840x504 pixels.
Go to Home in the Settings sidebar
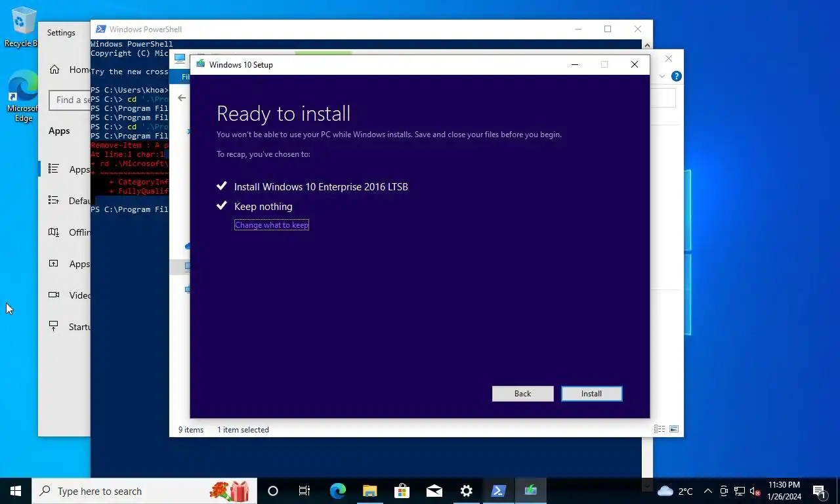pyautogui.click(x=64, y=70)
